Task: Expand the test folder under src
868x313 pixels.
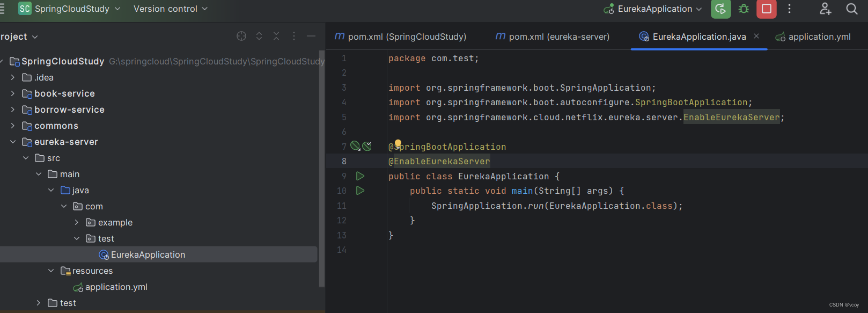Action: (x=39, y=303)
